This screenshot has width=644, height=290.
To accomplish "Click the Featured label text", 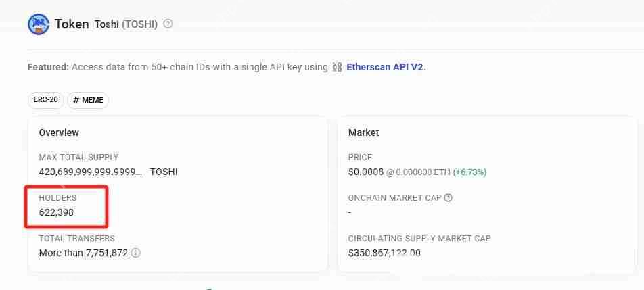I will 47,67.
